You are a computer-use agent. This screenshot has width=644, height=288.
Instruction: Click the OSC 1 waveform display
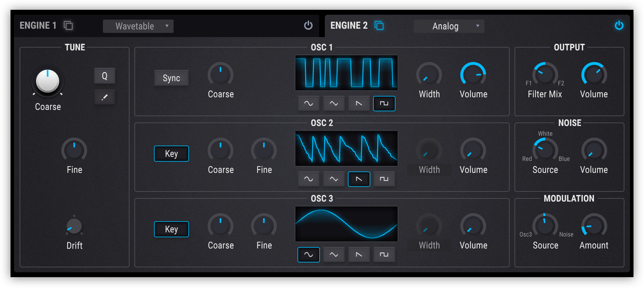346,73
